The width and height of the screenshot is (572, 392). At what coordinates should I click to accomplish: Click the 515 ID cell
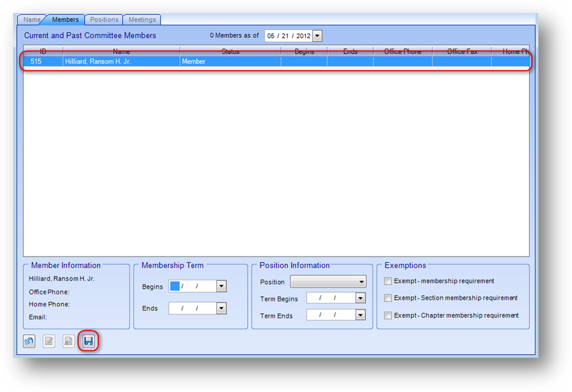(43, 62)
